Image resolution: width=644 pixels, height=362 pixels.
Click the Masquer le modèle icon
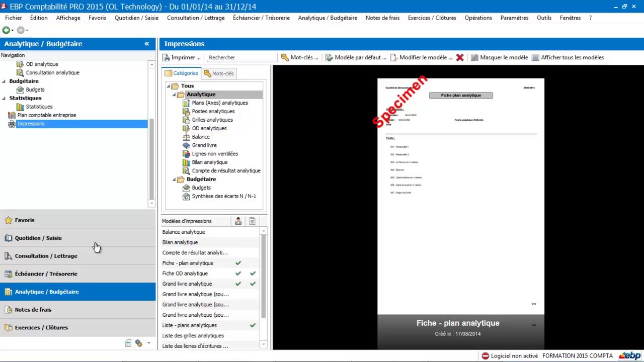point(474,57)
